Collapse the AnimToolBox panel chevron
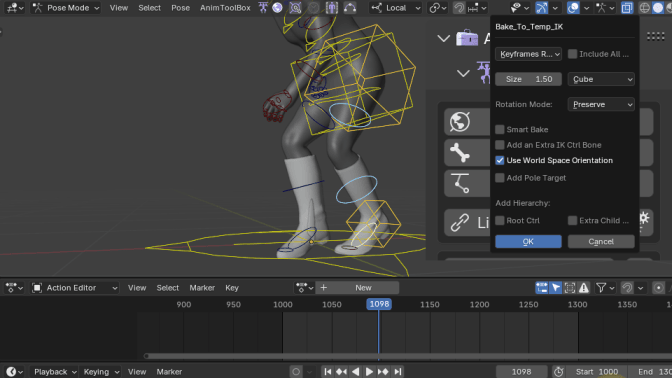The width and height of the screenshot is (672, 378). pyautogui.click(x=443, y=39)
